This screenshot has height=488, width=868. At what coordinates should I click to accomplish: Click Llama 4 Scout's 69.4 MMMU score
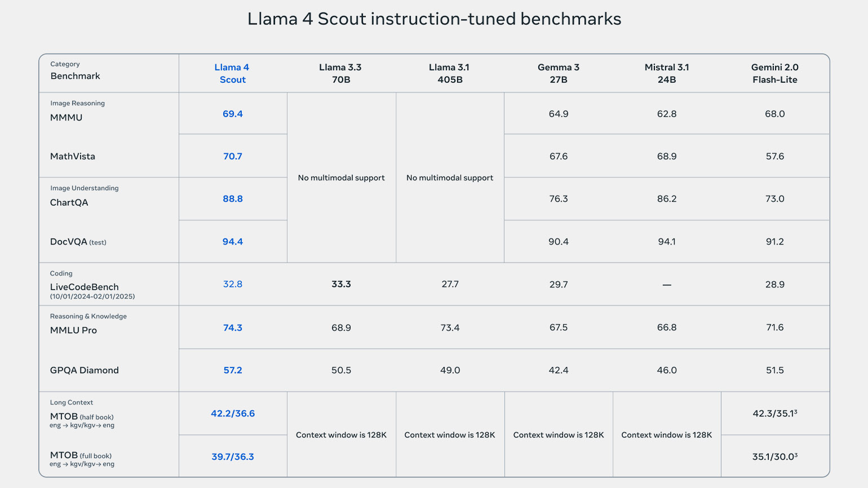click(x=232, y=114)
